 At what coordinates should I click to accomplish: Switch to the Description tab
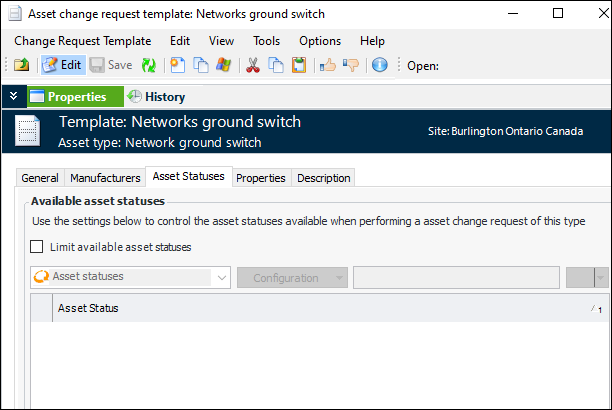point(324,178)
